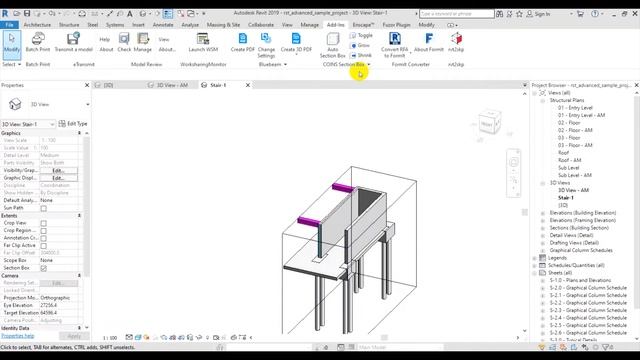The image size is (640, 360).
Task: Launch Transmit a model
Action: pyautogui.click(x=74, y=42)
